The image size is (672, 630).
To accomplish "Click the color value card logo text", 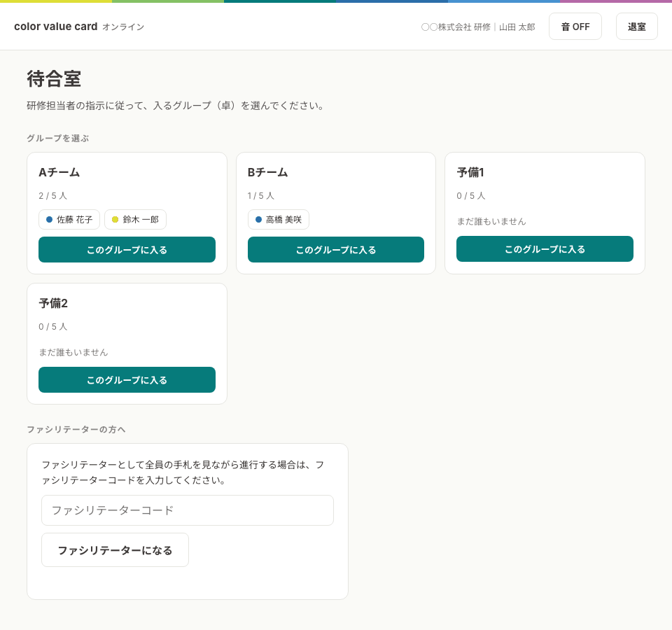I will tap(56, 27).
